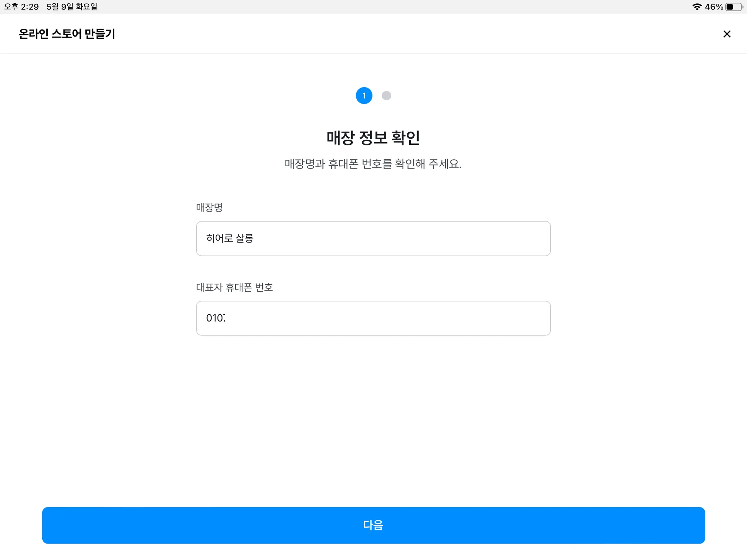The width and height of the screenshot is (747, 560).
Task: Click the 온라인 스토어 만들기 header title
Action: coord(67,34)
